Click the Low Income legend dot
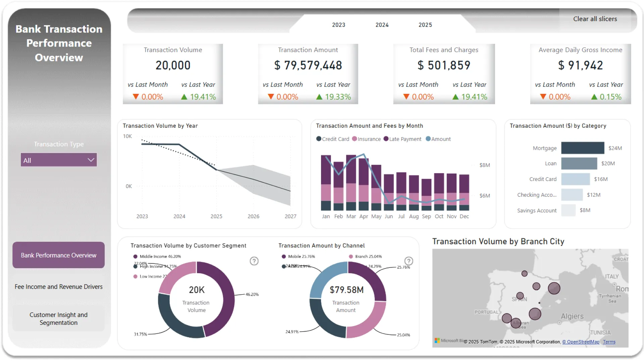This screenshot has width=644, height=362. 135,277
